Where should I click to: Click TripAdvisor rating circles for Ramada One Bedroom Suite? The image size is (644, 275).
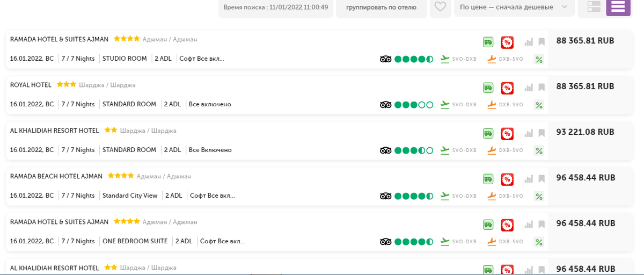point(414,242)
